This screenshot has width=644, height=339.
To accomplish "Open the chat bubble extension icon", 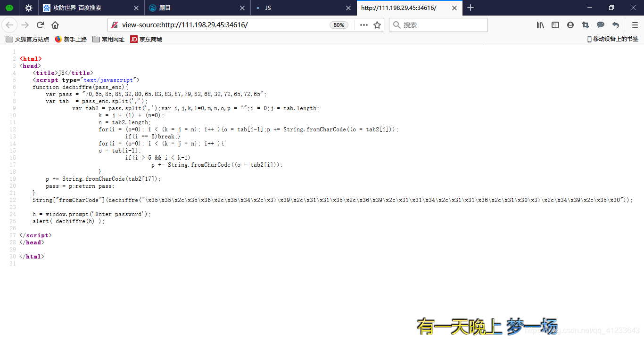I will 601,25.
